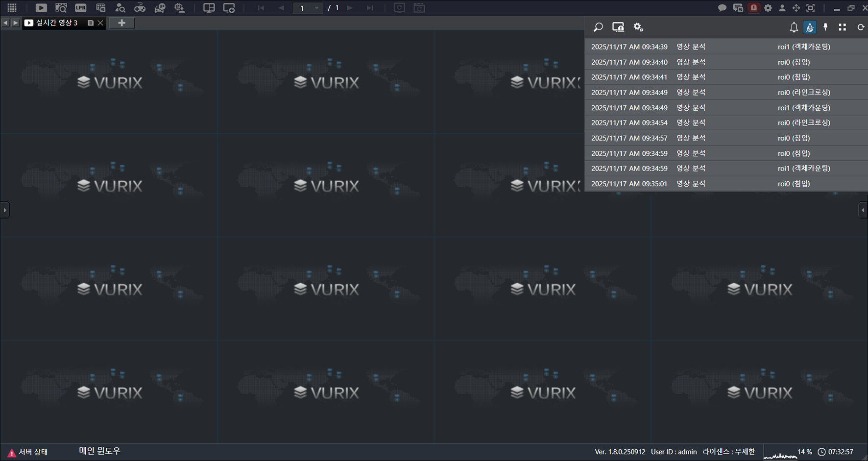The width and height of the screenshot is (868, 461).
Task: Toggle the highlighted blue siren-off icon
Action: pos(810,27)
